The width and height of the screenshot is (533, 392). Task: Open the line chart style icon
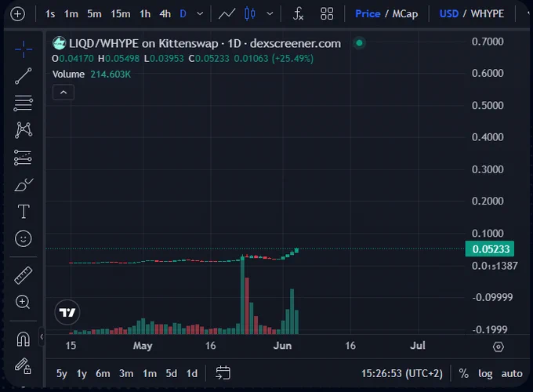click(227, 14)
